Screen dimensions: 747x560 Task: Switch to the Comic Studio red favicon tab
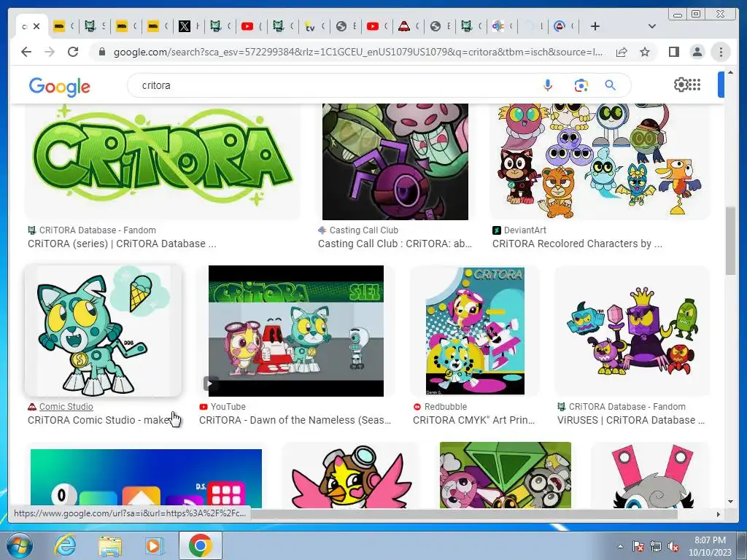tap(404, 26)
